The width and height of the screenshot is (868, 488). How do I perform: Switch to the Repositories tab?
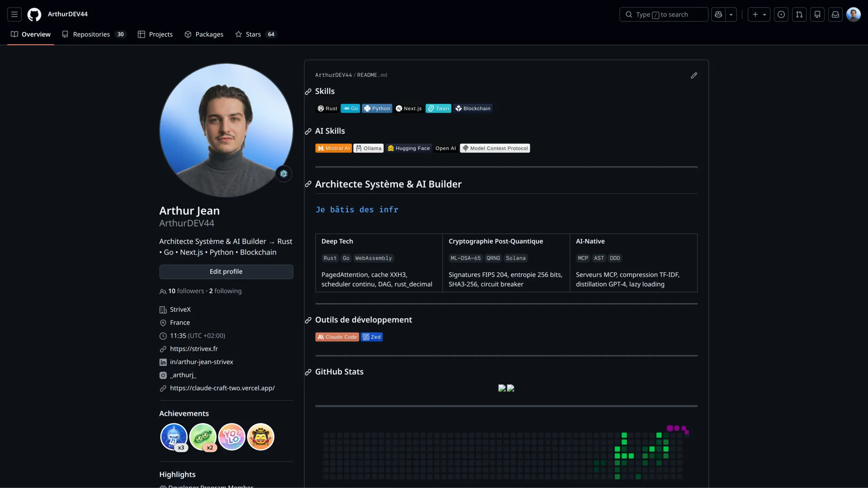[92, 34]
